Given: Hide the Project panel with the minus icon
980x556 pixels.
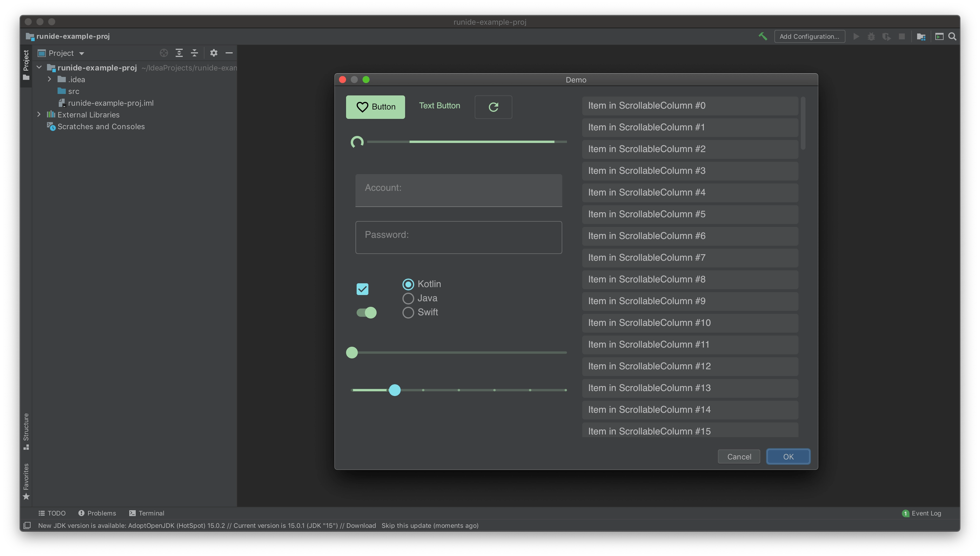Looking at the screenshot, I should 229,53.
